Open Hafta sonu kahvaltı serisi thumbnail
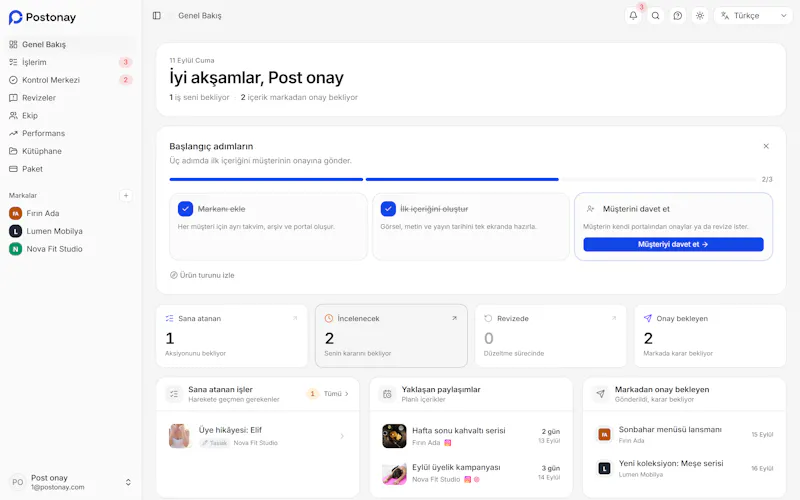 click(x=394, y=436)
